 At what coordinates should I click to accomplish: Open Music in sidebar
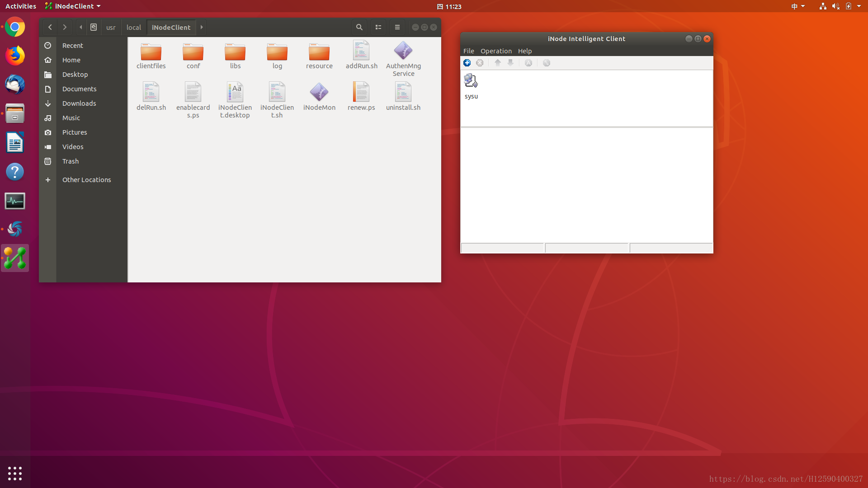[83, 118]
